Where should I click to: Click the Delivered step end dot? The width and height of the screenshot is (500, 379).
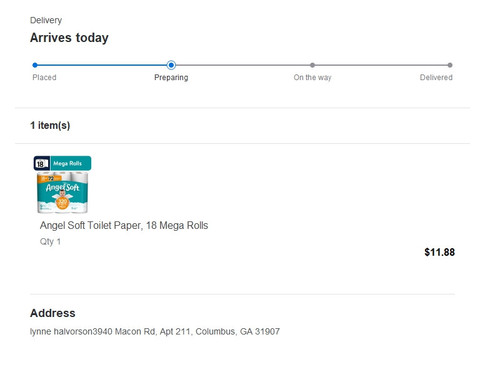click(x=450, y=65)
